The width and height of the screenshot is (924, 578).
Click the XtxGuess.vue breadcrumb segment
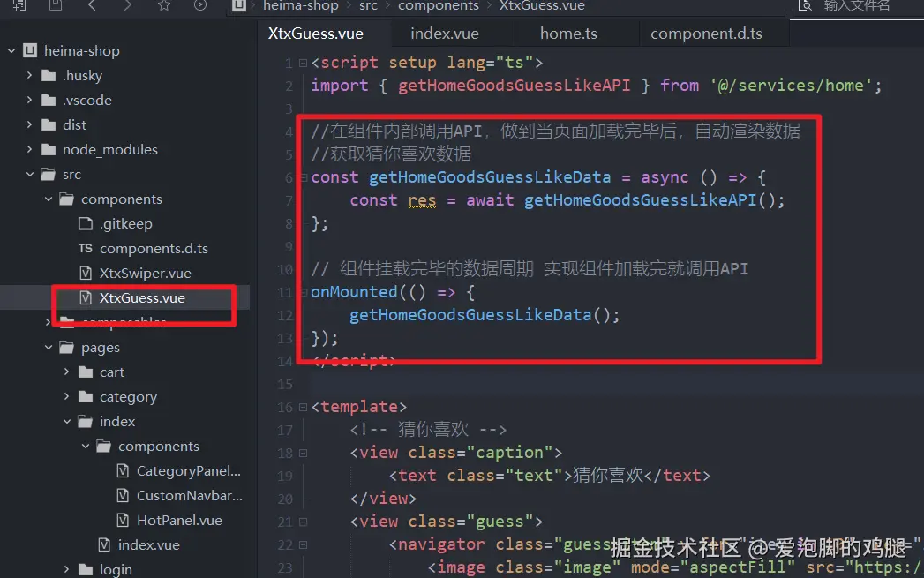542,6
